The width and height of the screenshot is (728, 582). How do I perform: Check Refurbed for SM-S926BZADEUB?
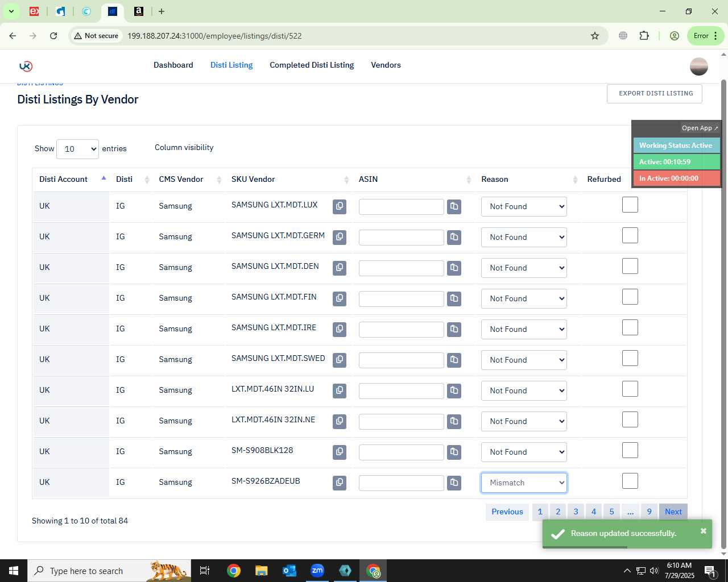(x=630, y=481)
